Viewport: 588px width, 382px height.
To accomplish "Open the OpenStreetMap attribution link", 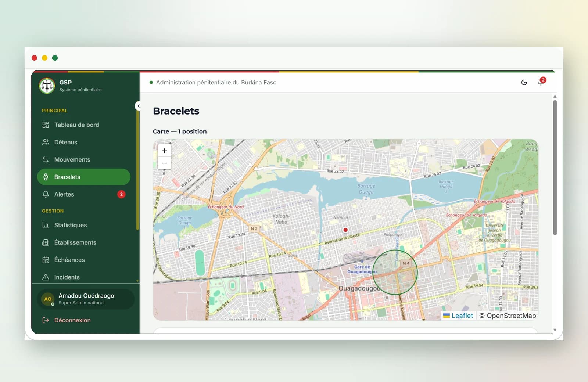I will click(x=511, y=316).
